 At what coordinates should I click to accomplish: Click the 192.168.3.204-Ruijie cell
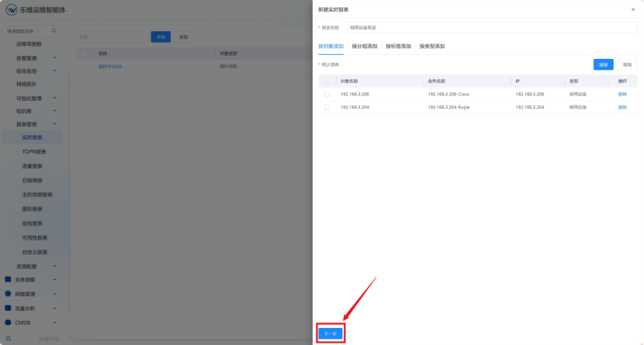pyautogui.click(x=448, y=108)
